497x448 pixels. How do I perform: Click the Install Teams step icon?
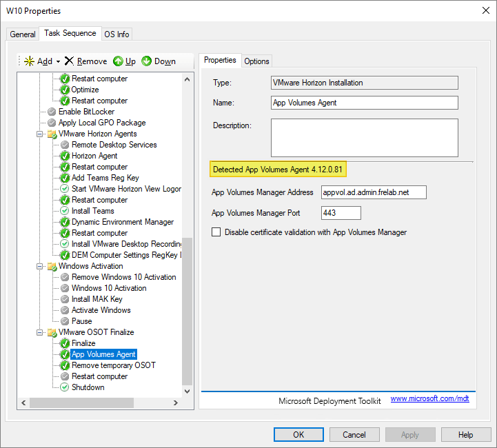(x=65, y=211)
